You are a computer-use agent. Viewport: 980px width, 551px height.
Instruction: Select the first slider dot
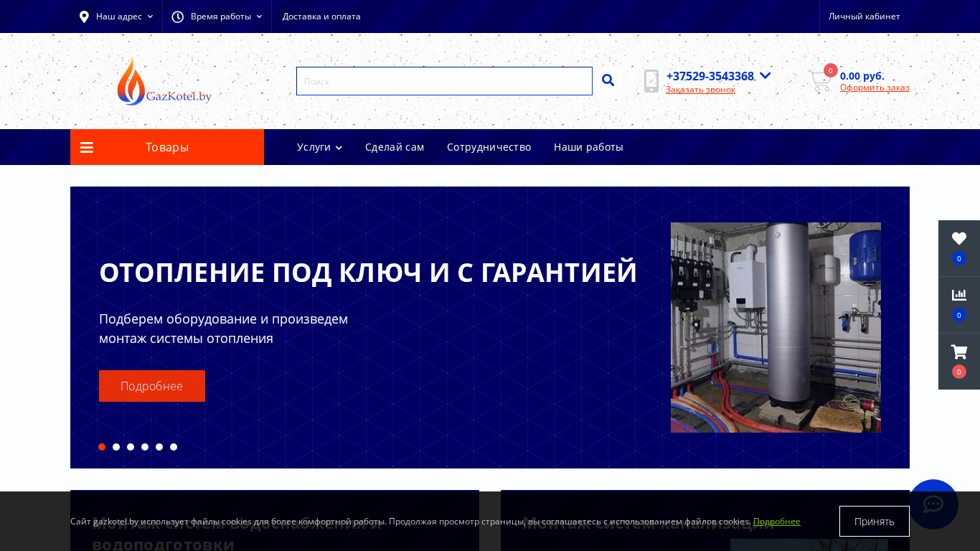[x=102, y=447]
